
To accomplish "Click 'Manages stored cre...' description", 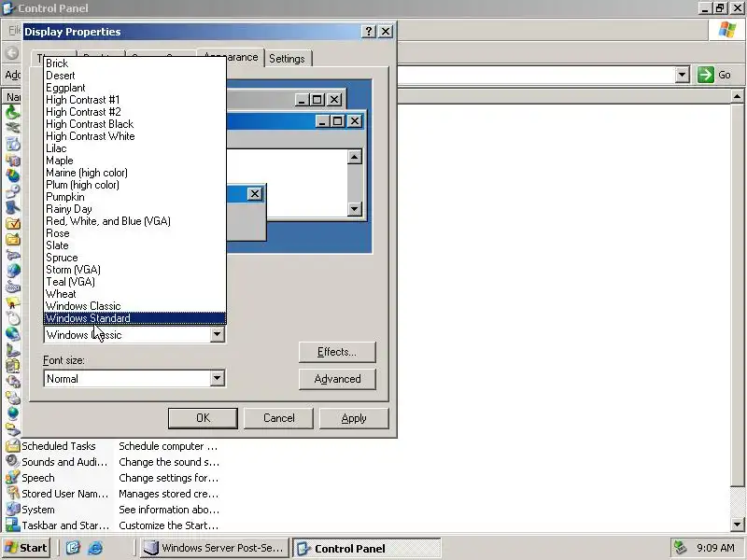I will 169,494.
